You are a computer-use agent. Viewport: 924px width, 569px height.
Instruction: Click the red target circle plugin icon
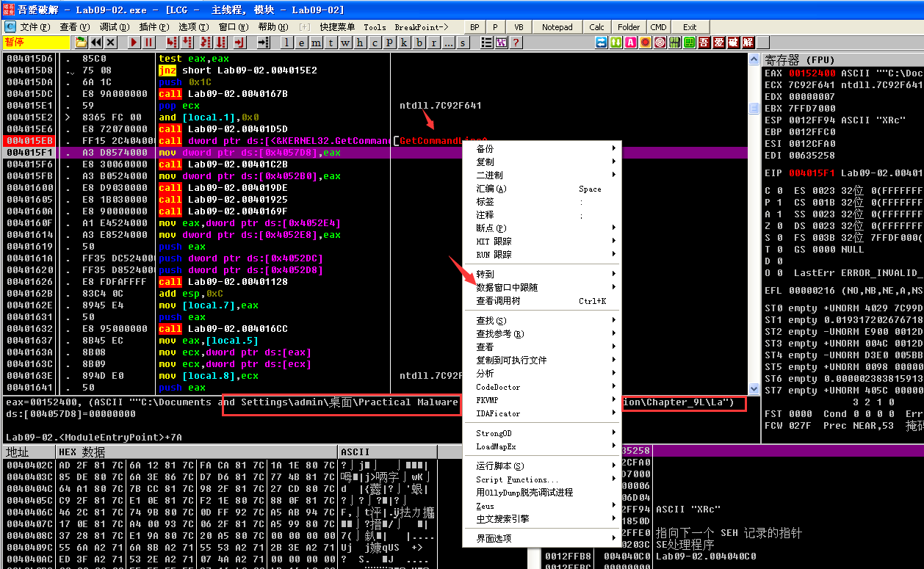[x=660, y=43]
